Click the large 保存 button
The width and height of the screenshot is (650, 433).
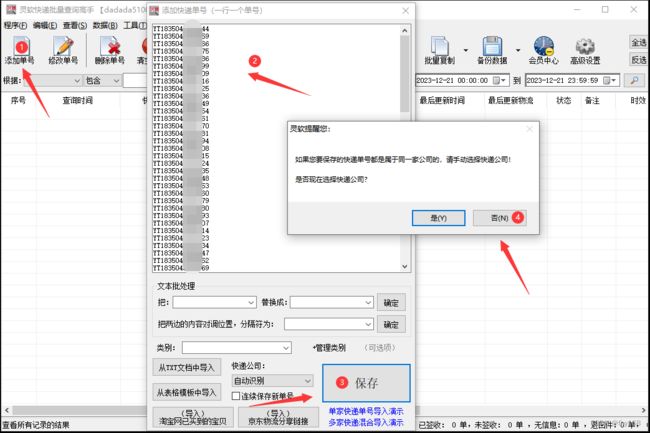click(366, 383)
